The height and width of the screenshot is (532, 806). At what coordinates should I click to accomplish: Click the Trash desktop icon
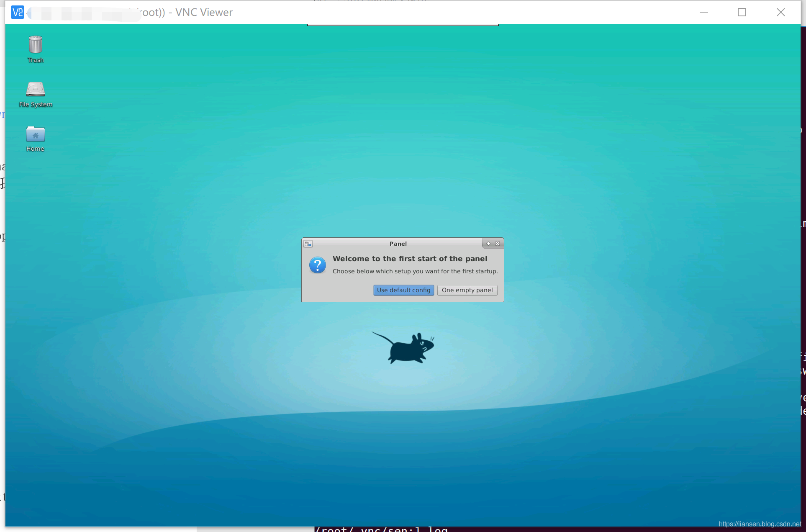click(x=36, y=45)
